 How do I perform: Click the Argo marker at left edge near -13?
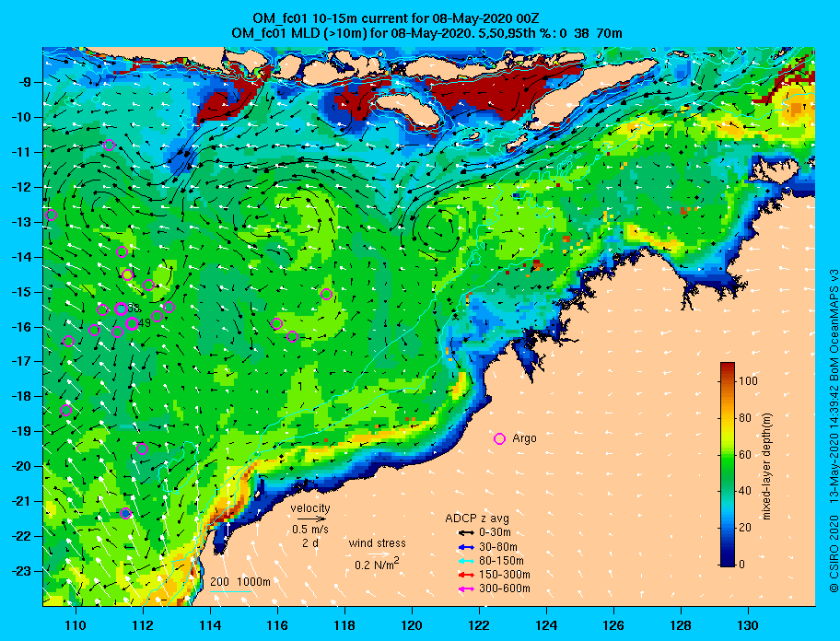(51, 216)
